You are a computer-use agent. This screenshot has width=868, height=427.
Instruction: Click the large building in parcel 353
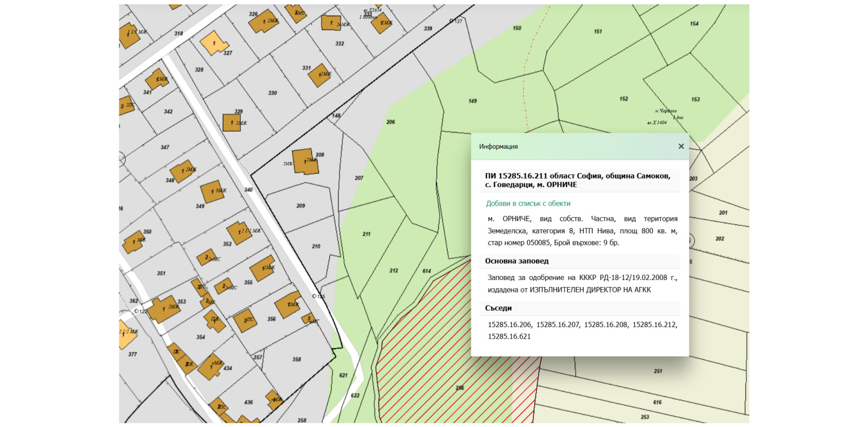coord(164,309)
